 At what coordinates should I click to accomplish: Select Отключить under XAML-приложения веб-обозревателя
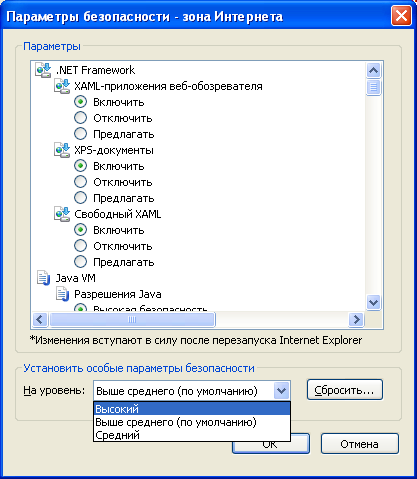pyautogui.click(x=80, y=118)
